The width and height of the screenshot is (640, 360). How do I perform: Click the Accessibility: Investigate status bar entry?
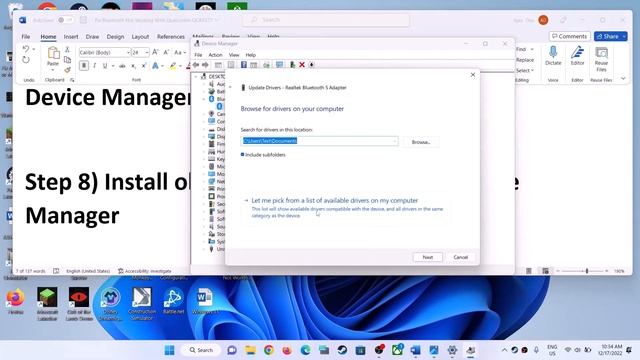click(144, 271)
